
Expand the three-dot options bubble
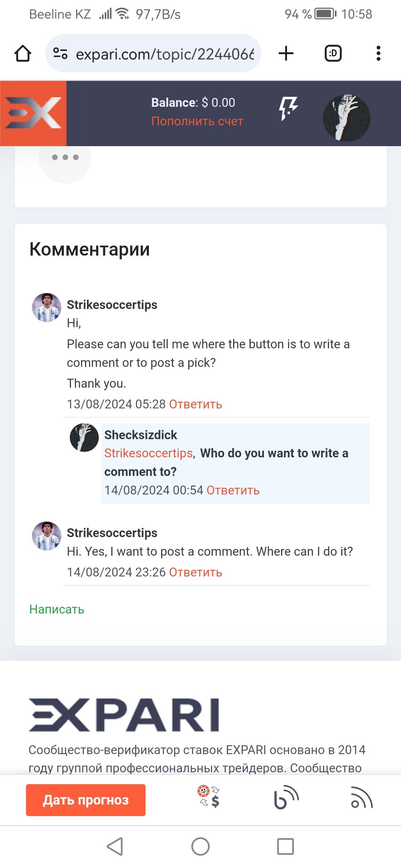(65, 157)
